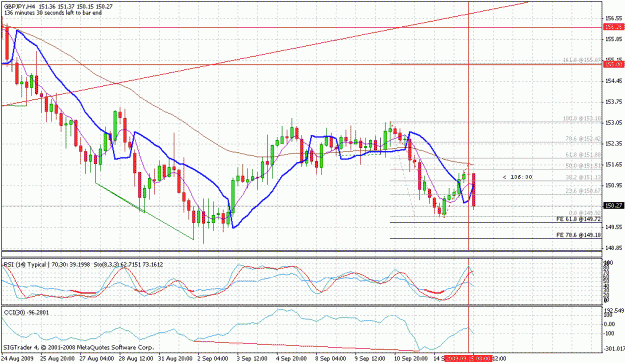Viewport: 625px width, 363px height.
Task: Click the 153.05 price axis label
Action: click(x=613, y=122)
